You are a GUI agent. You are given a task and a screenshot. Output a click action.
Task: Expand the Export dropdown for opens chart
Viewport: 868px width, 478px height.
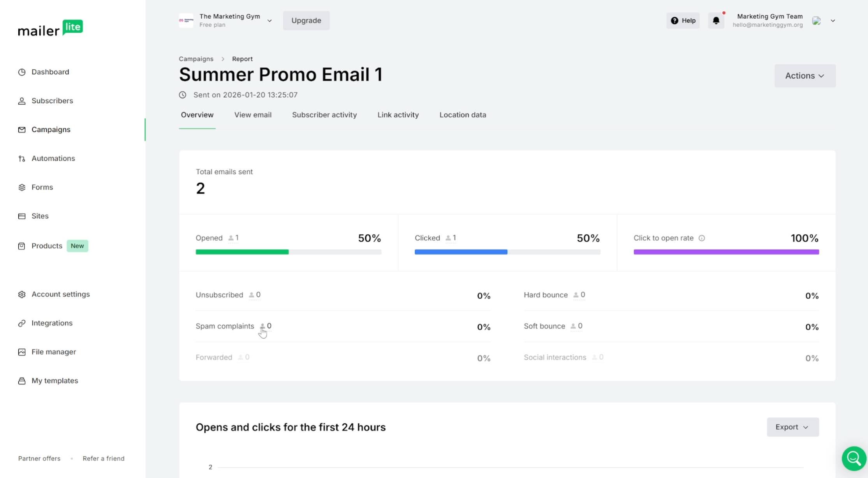pos(792,427)
